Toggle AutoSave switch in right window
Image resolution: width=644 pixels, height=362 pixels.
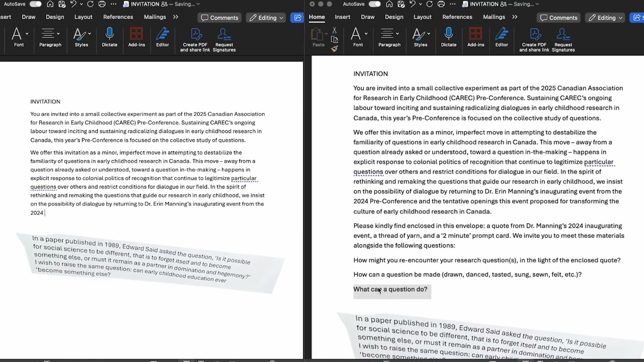tap(374, 4)
